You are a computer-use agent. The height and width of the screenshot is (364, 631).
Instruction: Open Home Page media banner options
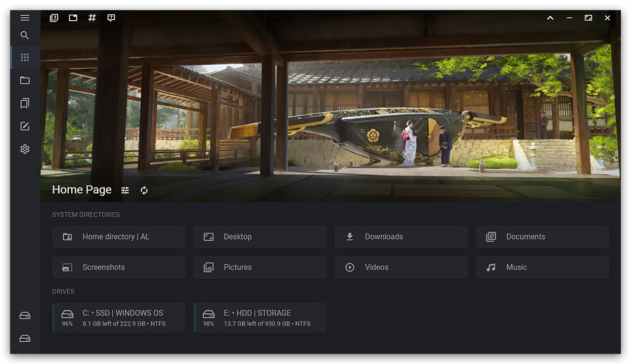click(125, 190)
